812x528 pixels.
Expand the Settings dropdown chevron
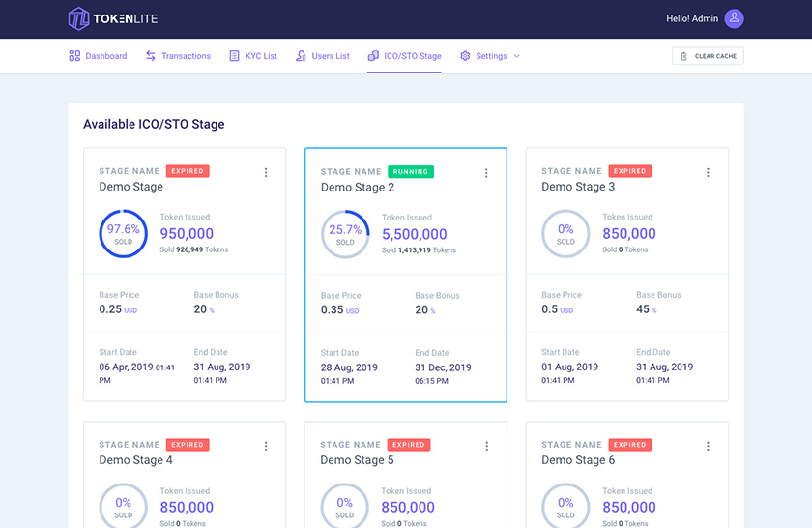click(516, 56)
